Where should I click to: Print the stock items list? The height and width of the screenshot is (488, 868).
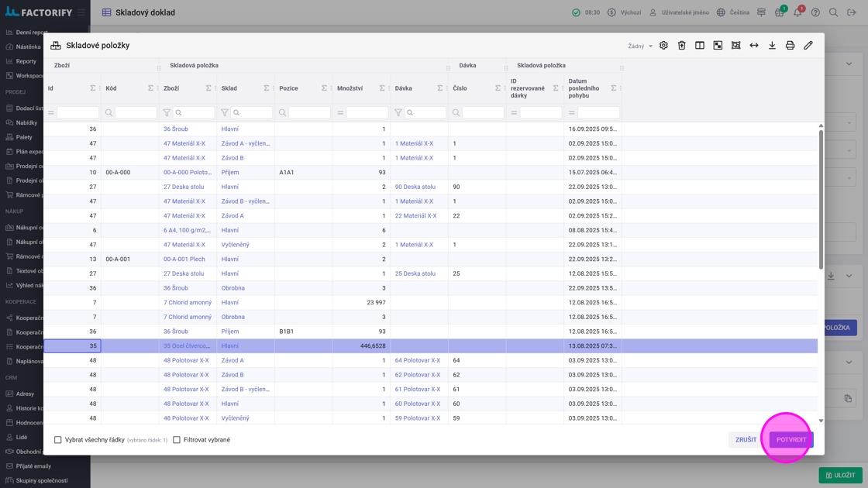pos(790,46)
